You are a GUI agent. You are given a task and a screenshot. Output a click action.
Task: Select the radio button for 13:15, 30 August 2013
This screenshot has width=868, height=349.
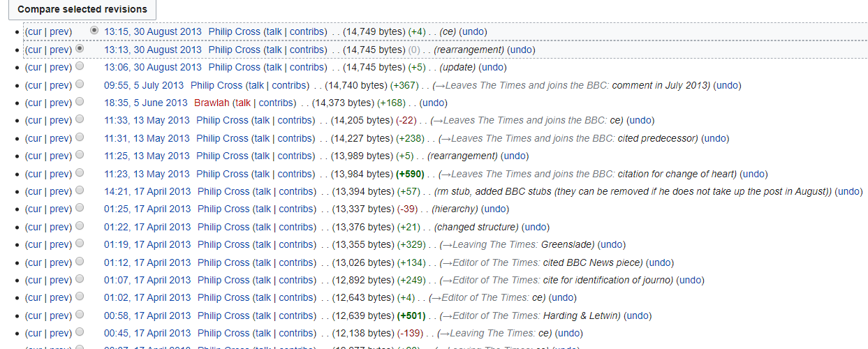[x=94, y=31]
